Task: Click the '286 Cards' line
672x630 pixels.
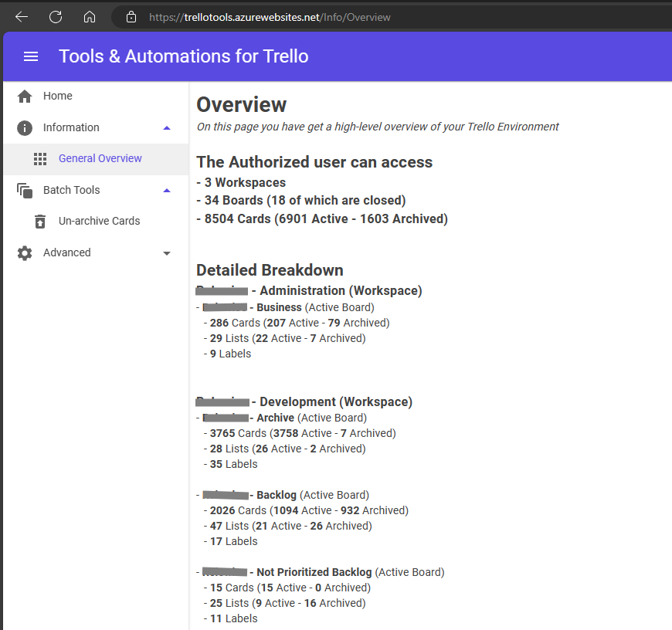Action: pyautogui.click(x=297, y=323)
